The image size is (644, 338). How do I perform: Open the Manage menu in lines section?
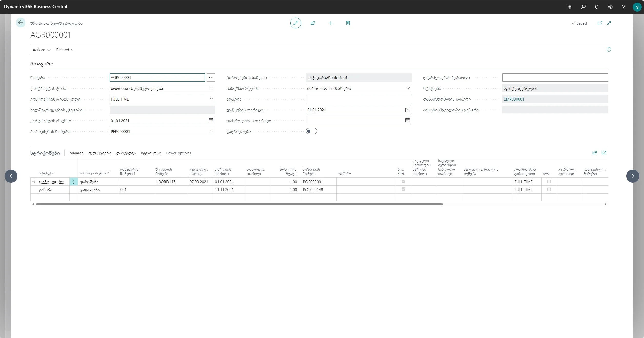pos(76,153)
